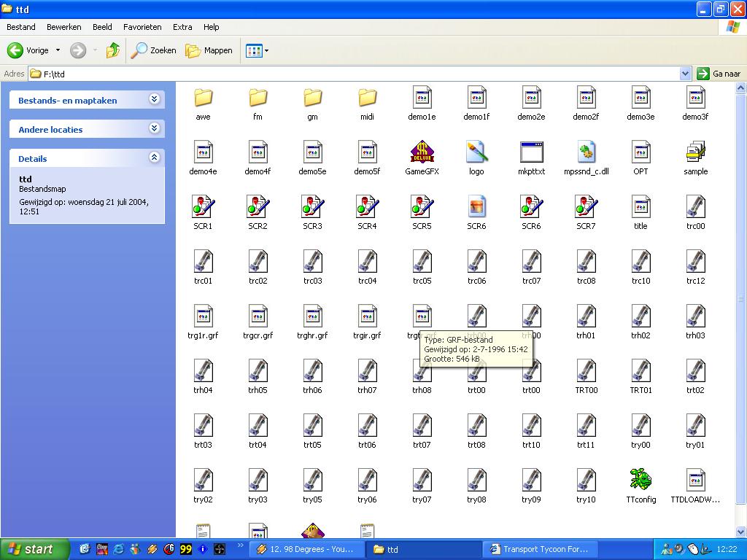Viewport: 747px width, 560px height.
Task: Click the ttd taskbar button
Action: click(x=423, y=549)
